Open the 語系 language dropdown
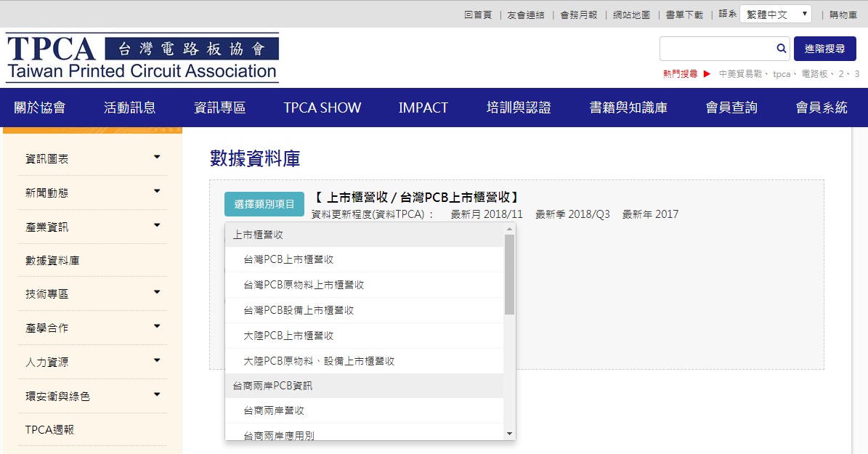The height and width of the screenshot is (454, 868). 776,15
